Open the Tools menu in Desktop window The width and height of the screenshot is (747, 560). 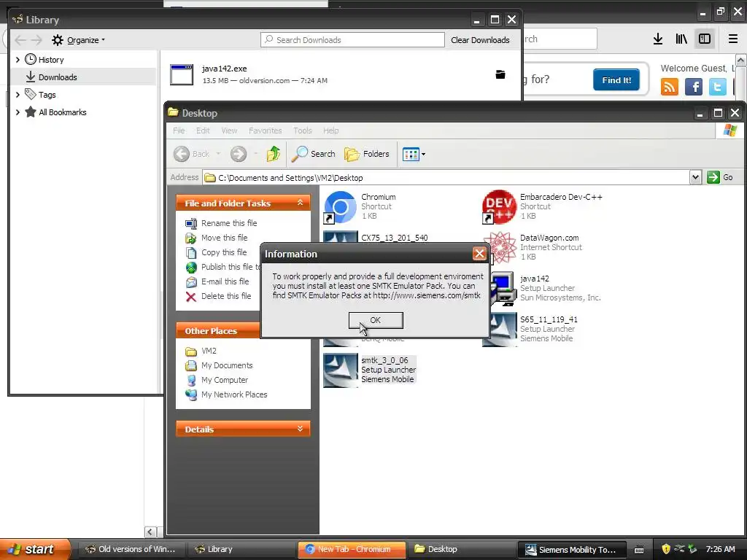(303, 131)
